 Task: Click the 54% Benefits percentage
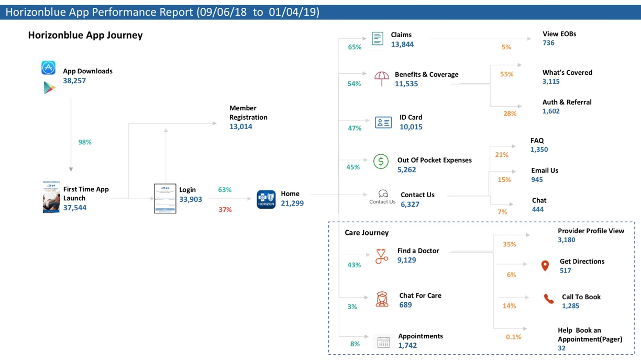point(354,84)
